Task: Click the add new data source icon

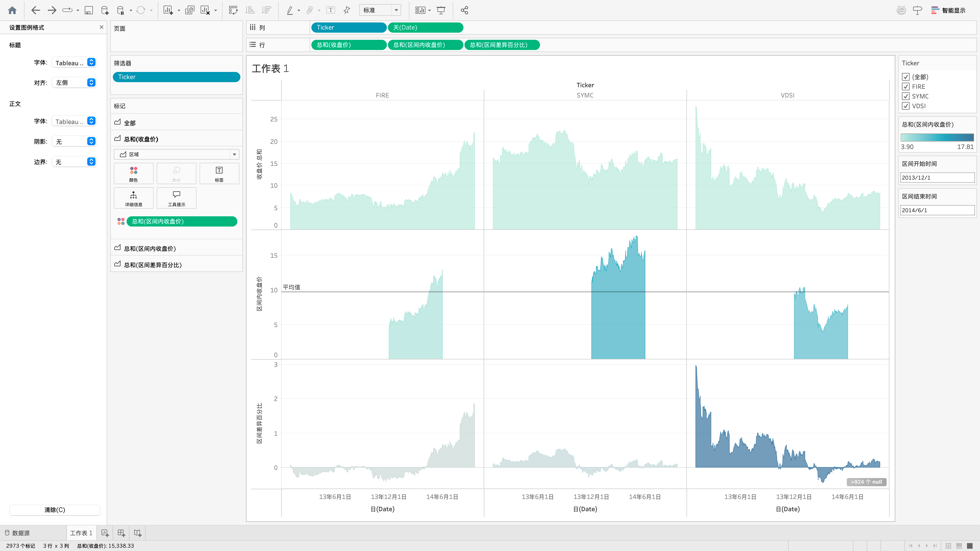Action: coord(105,10)
